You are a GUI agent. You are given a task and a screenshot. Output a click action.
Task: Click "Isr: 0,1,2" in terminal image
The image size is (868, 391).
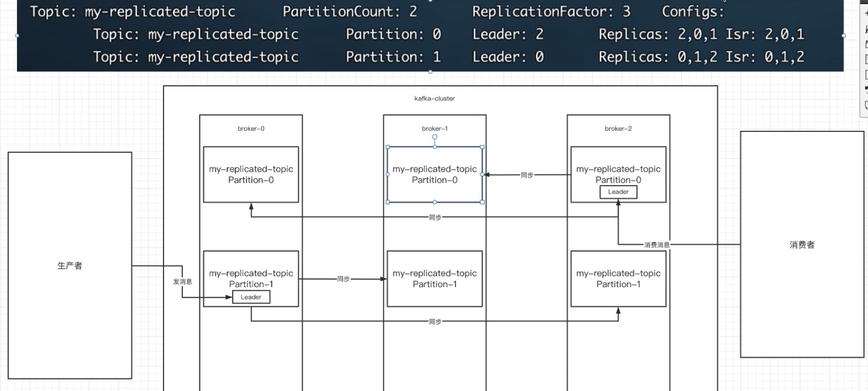[765, 57]
